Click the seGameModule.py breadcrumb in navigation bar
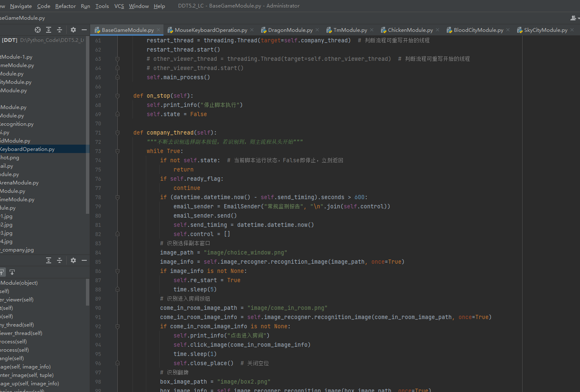Viewport: 580px width, 392px height. [x=22, y=18]
